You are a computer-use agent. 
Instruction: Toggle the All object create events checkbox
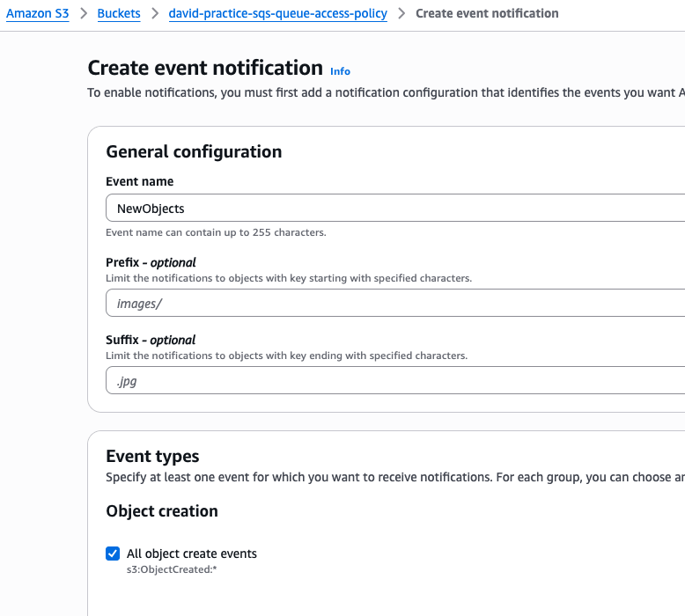(113, 554)
